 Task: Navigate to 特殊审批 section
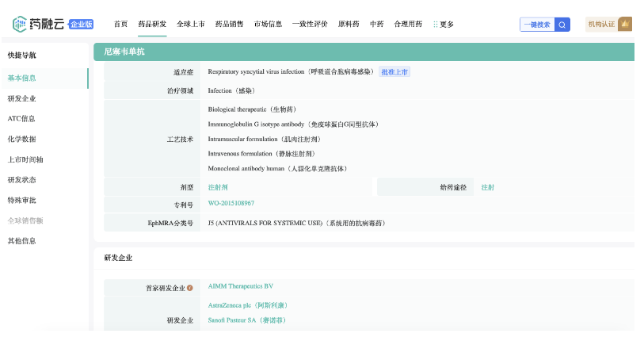pos(21,200)
